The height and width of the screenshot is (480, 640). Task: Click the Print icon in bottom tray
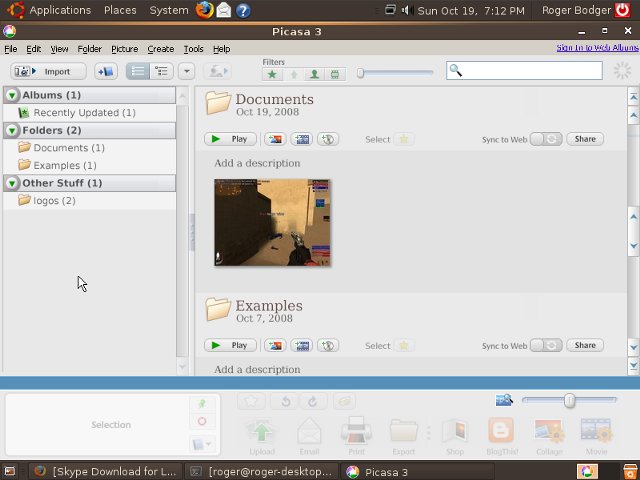(x=356, y=437)
